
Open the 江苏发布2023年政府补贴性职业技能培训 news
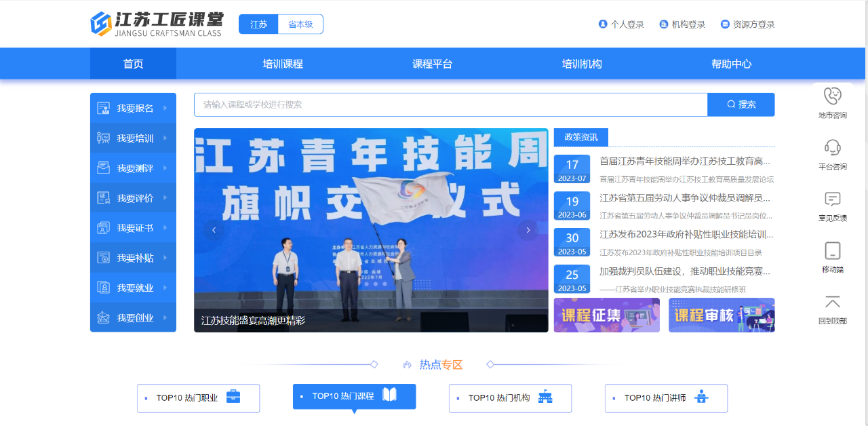(686, 235)
